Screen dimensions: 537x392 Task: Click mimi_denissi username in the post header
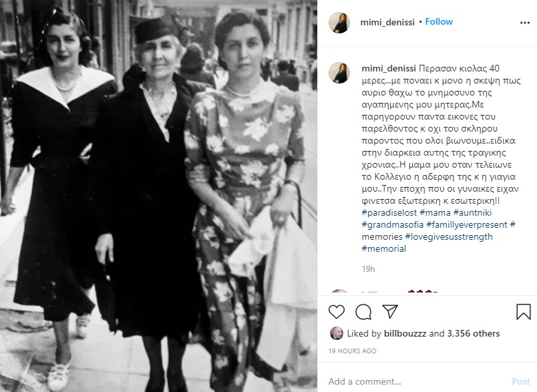[x=387, y=22]
